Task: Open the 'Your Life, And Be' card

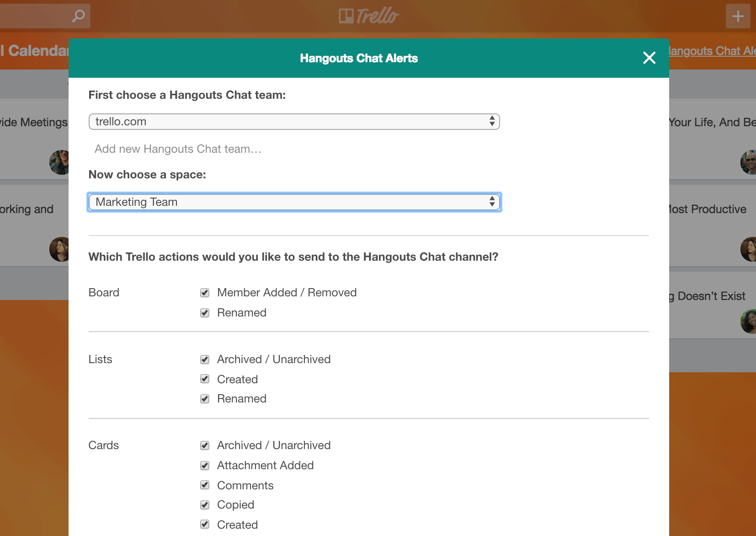Action: coord(713,139)
